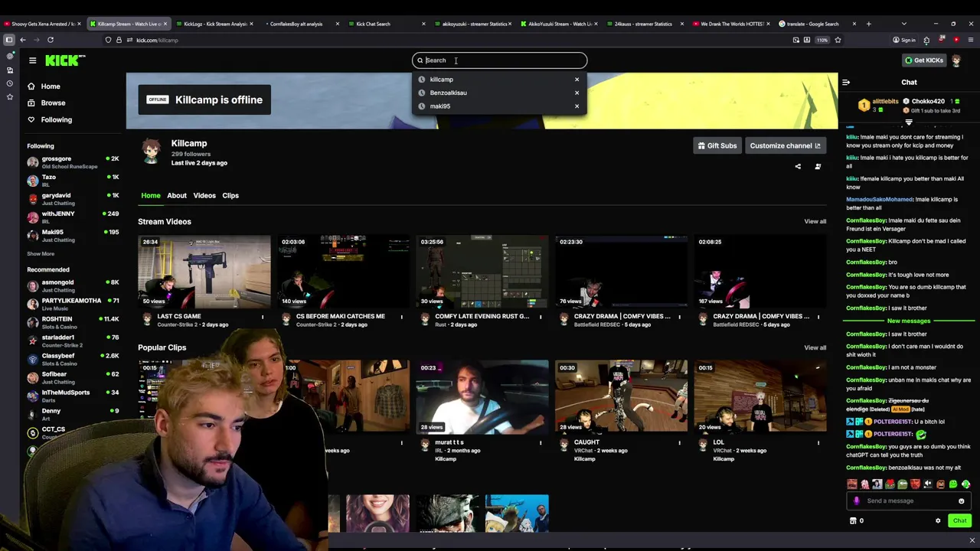Remove Benzoalkisau from search history

pyautogui.click(x=577, y=93)
